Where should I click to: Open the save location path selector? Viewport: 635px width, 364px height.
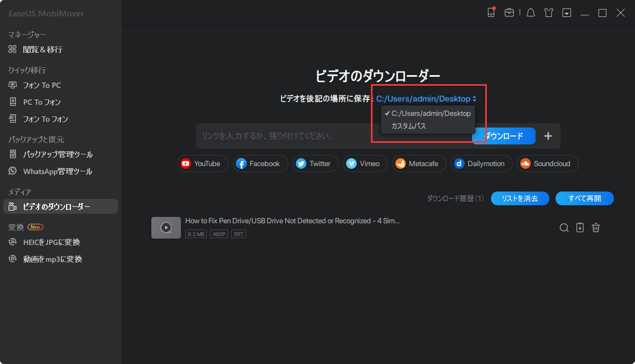click(426, 98)
